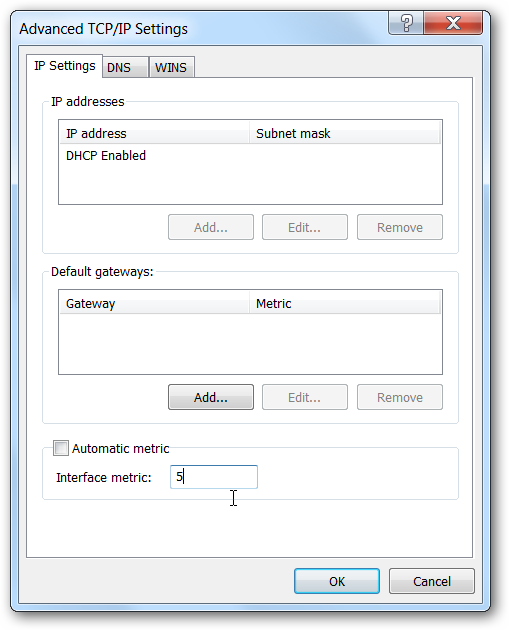Click the IP address column header
509x630 pixels.
tap(155, 133)
